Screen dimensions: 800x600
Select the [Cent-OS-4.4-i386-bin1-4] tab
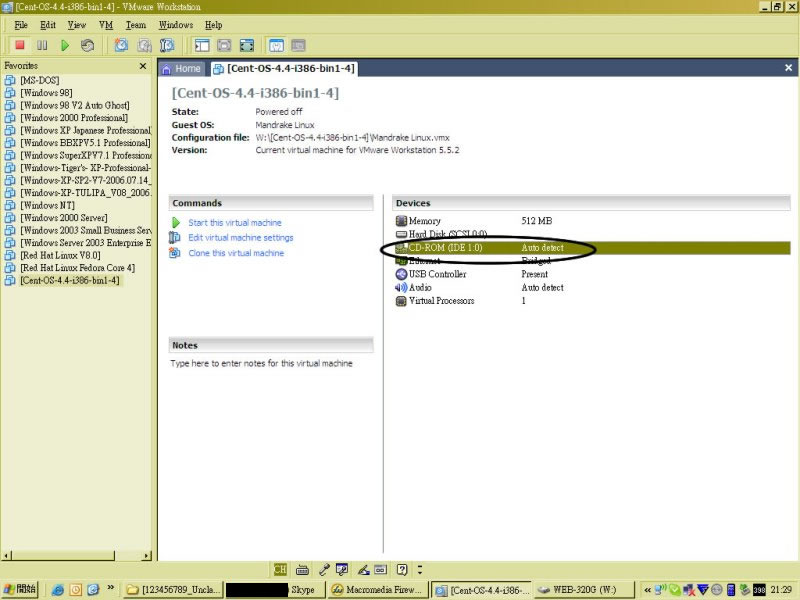tap(284, 68)
